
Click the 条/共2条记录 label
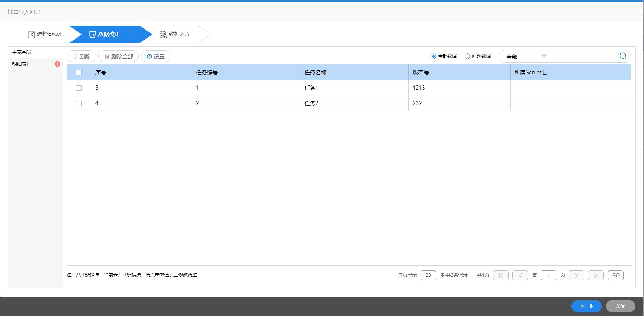pos(454,275)
